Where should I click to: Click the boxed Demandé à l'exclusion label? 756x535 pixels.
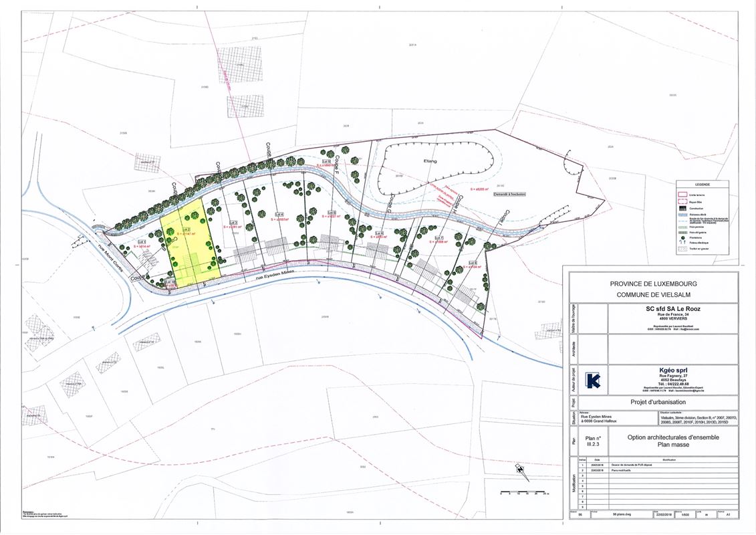pos(510,194)
